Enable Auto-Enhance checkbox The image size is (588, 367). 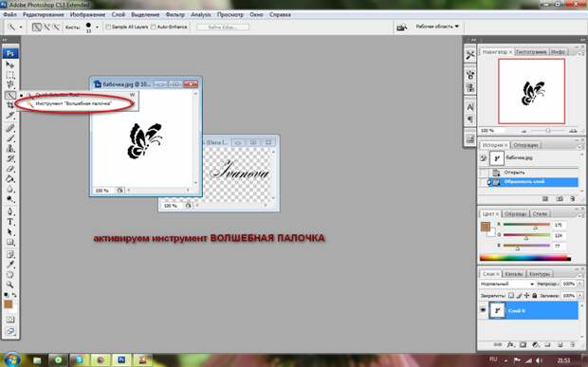153,27
